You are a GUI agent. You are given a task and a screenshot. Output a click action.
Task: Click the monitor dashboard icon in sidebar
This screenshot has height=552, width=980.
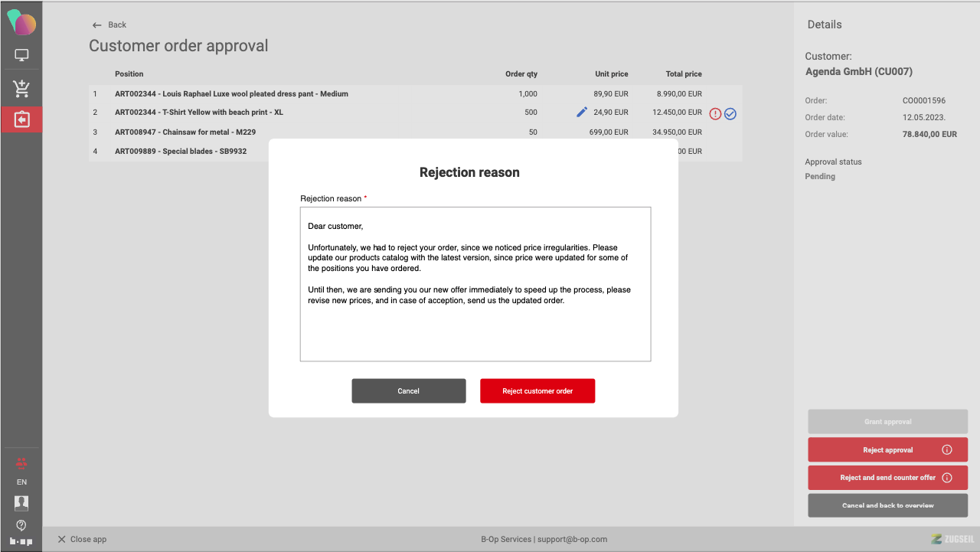pyautogui.click(x=21, y=56)
